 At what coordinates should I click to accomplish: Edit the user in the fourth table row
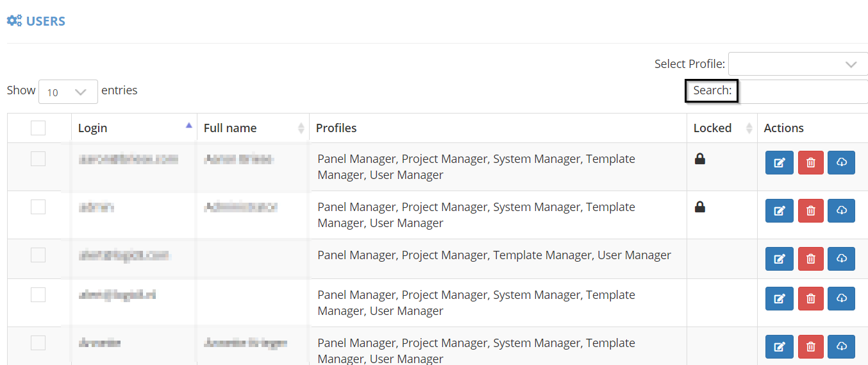pos(780,298)
